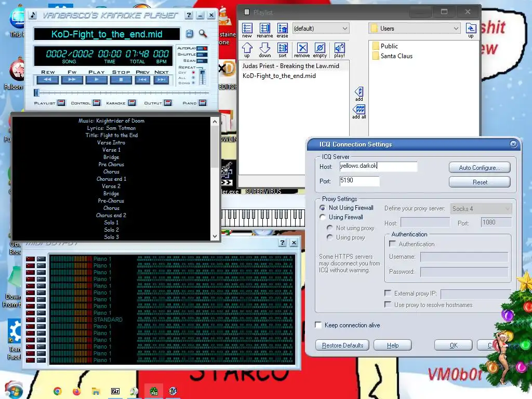Click the lyrics panel scrollbar up arrow

click(215, 122)
